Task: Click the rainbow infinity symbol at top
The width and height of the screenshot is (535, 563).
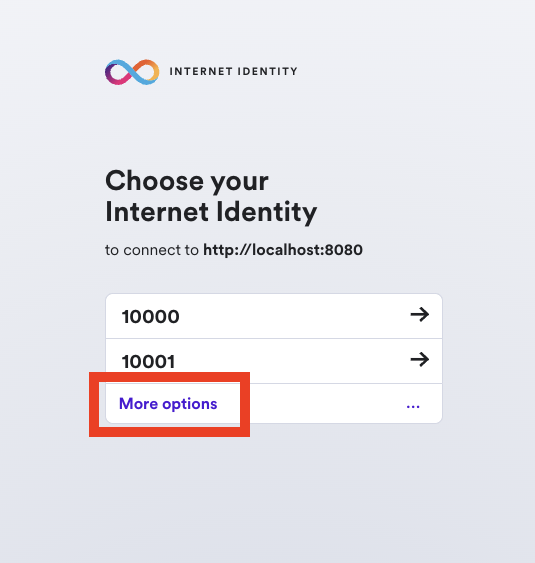Action: 132,72
